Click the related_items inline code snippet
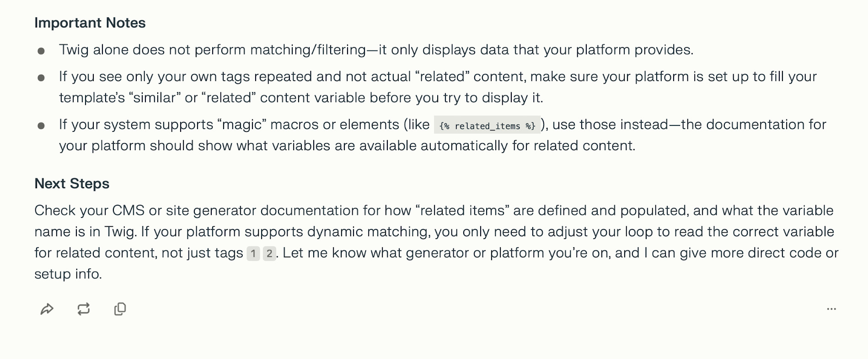The image size is (868, 359). click(x=487, y=125)
